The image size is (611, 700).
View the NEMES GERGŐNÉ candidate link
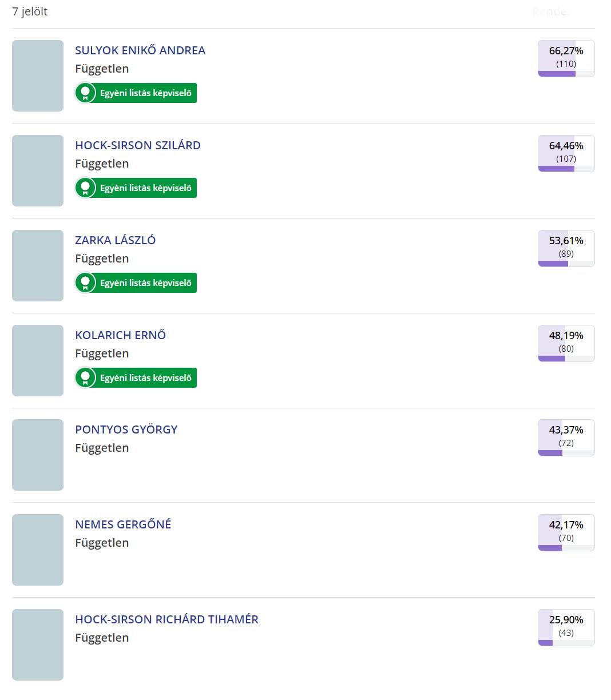pyautogui.click(x=123, y=524)
